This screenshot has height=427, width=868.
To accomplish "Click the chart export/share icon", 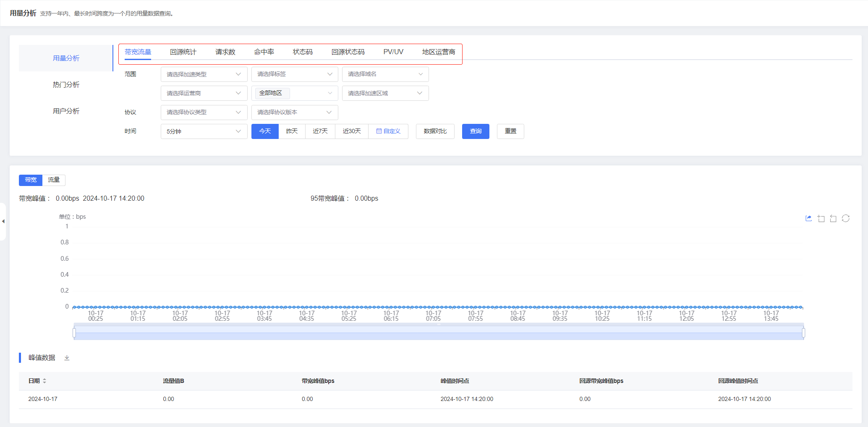I will click(808, 218).
